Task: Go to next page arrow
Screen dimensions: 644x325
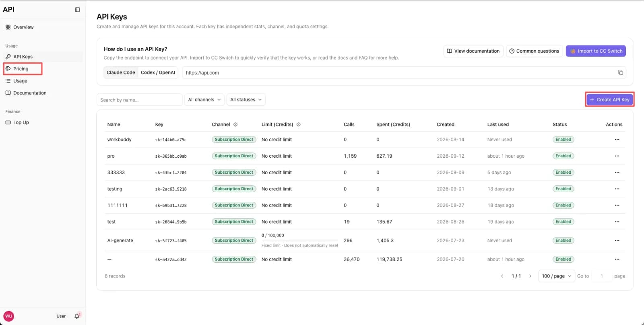Action: [x=530, y=276]
